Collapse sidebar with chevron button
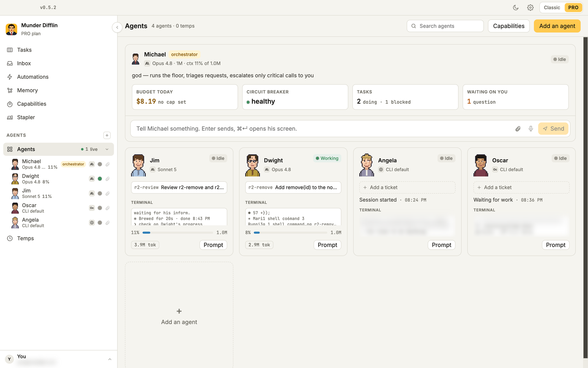Image resolution: width=588 pixels, height=368 pixels. tap(117, 27)
